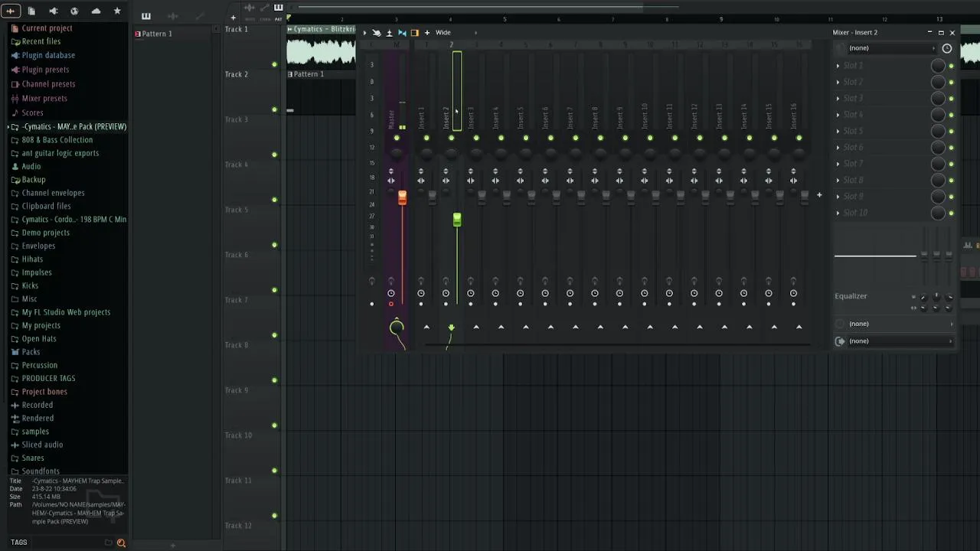Select Pattern 1 in the pattern list
980x551 pixels.
pyautogui.click(x=157, y=34)
